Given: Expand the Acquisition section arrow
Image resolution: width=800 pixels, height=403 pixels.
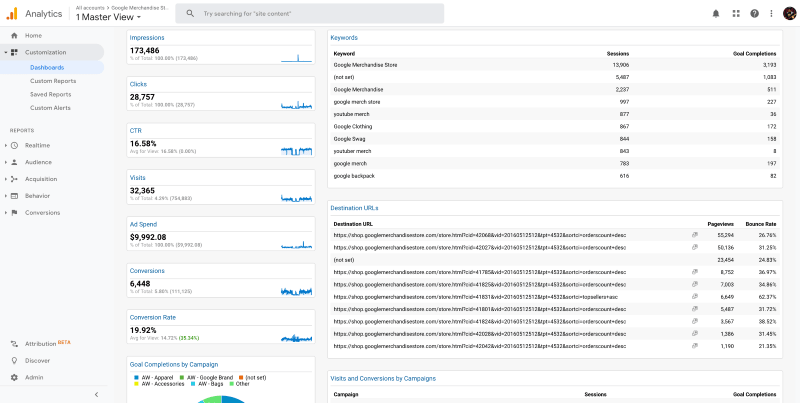Looking at the screenshot, I should click(x=5, y=179).
